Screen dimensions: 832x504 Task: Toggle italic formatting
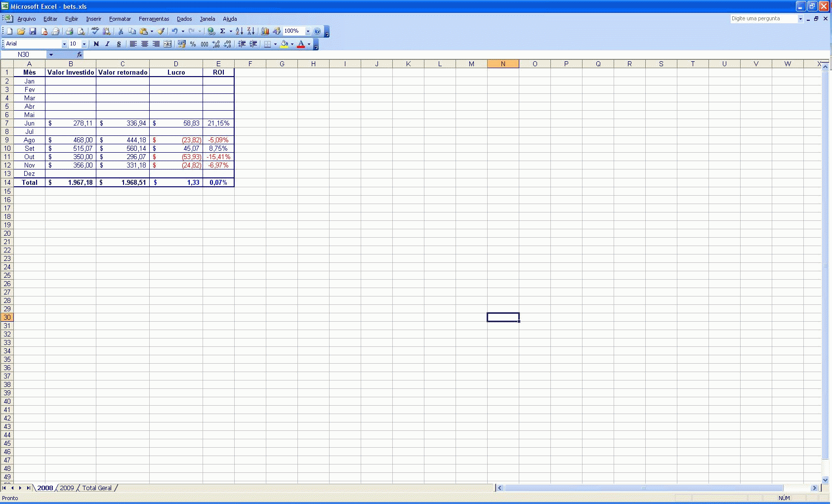point(107,44)
